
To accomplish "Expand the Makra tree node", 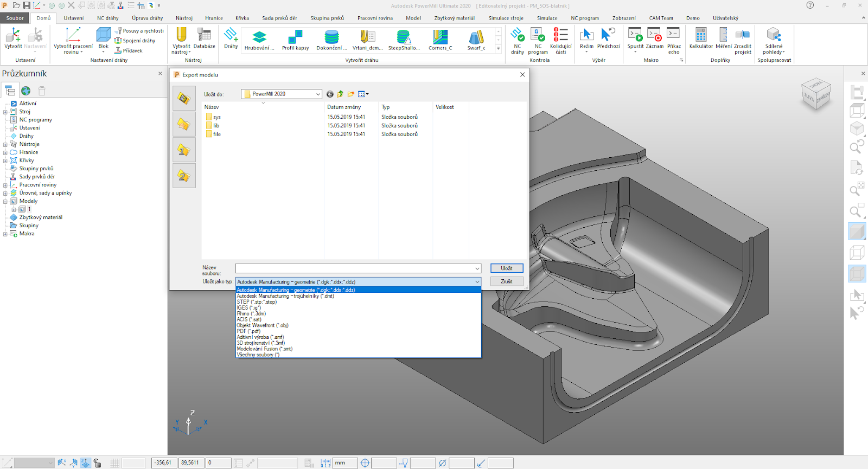I will pyautogui.click(x=5, y=234).
